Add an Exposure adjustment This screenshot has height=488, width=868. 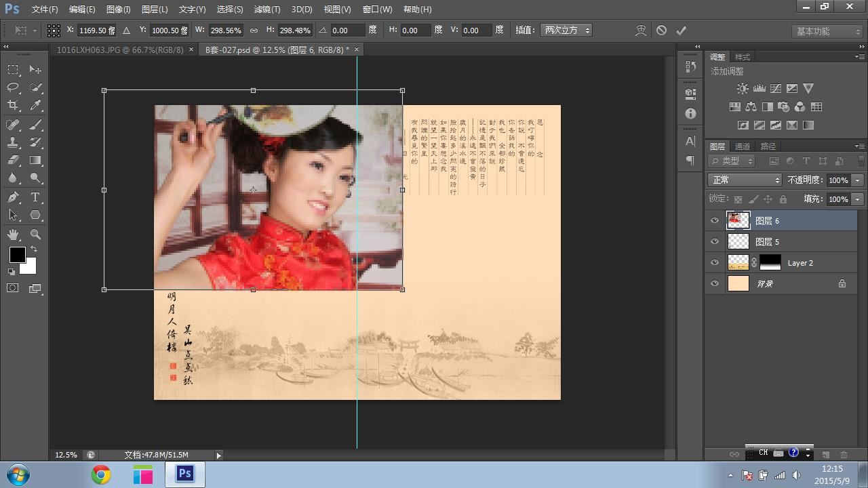click(x=792, y=89)
